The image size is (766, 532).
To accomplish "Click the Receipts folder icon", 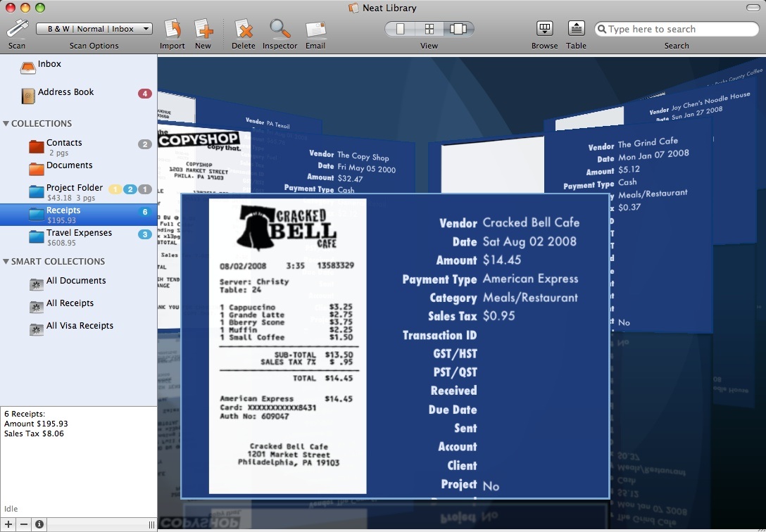I will click(37, 214).
